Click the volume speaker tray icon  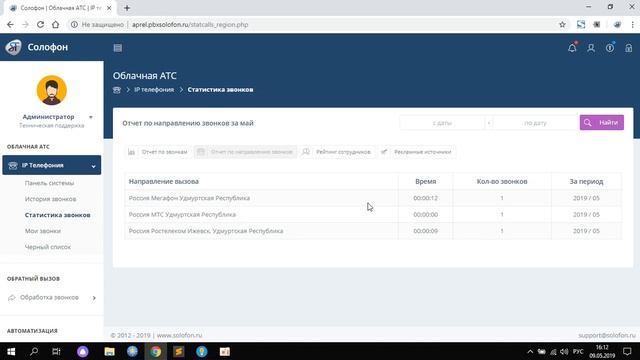tap(564, 351)
